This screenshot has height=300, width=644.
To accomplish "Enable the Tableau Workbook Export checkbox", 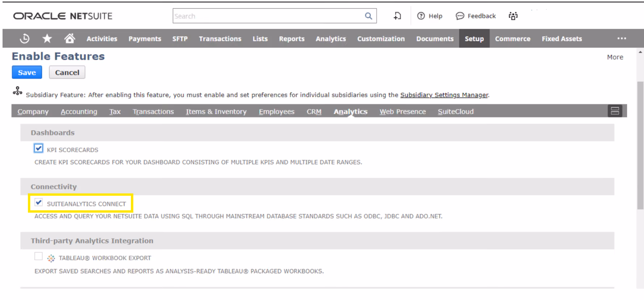I will [x=38, y=256].
